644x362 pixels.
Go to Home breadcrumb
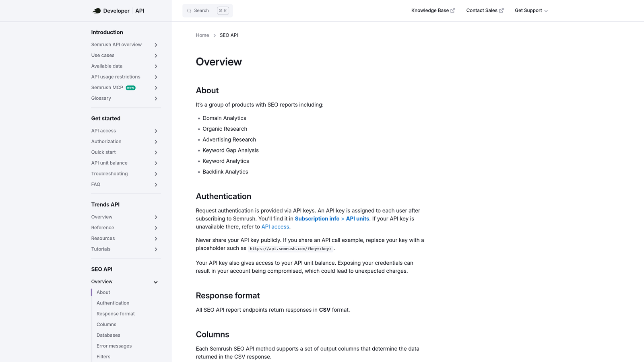(x=202, y=35)
